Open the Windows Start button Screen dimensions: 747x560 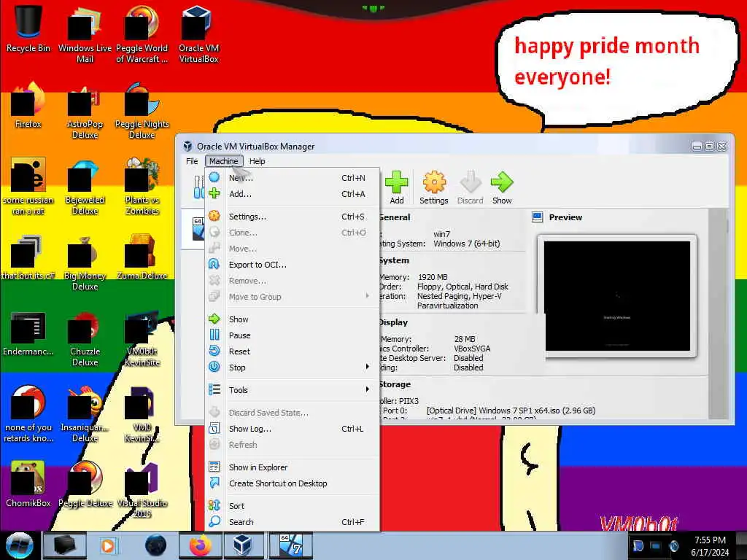[20, 545]
